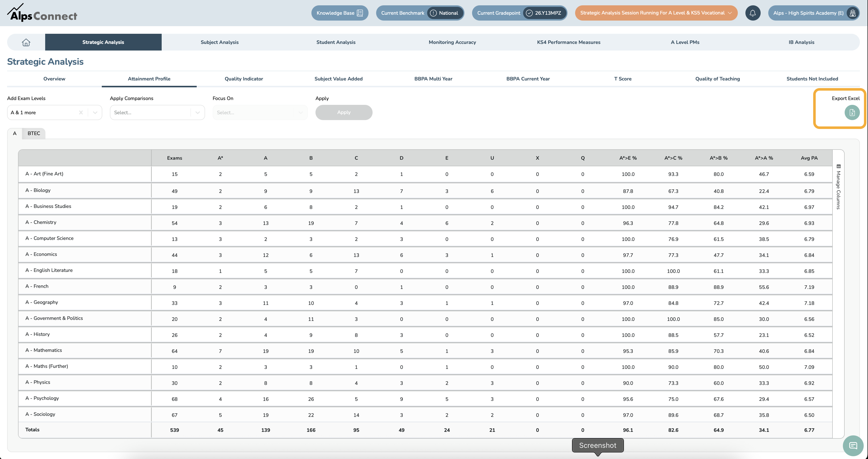Viewport: 868px width, 459px height.
Task: Select the A - Geography row
Action: coord(425,303)
